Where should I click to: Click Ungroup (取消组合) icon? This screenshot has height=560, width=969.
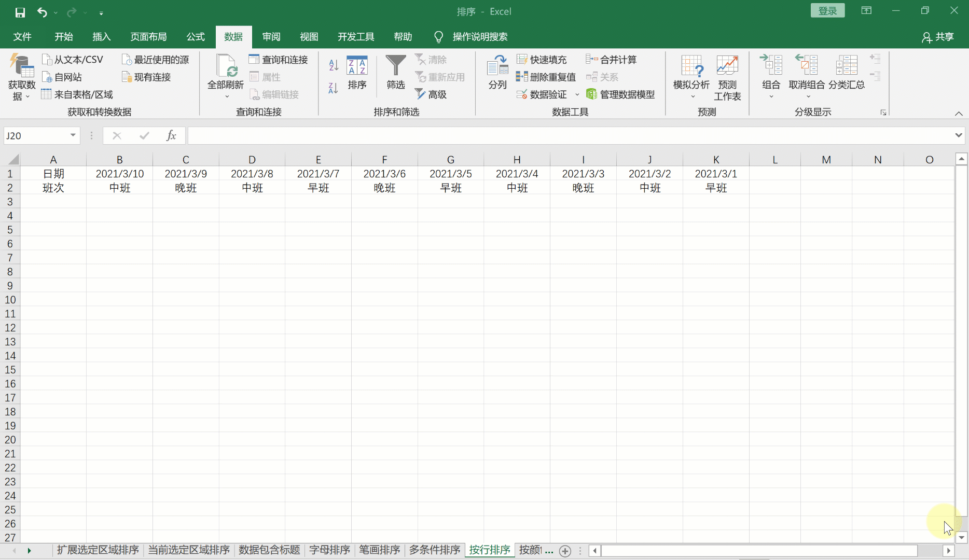coord(807,65)
